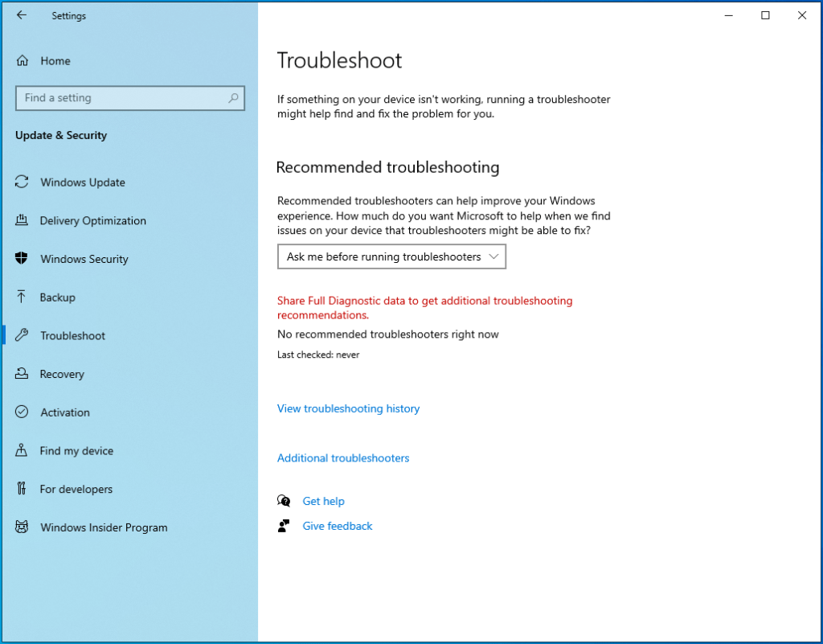
Task: Select the Windows Update sidebar icon
Action: tap(21, 183)
